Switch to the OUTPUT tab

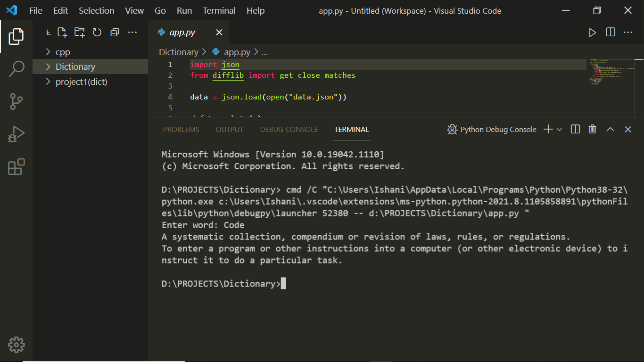tap(230, 129)
